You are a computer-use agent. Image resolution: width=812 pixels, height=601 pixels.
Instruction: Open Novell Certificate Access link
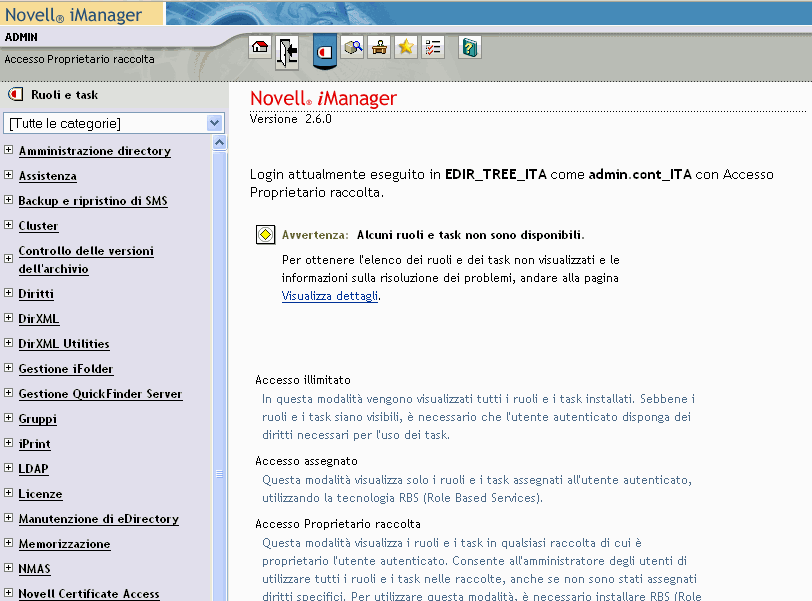tap(89, 594)
